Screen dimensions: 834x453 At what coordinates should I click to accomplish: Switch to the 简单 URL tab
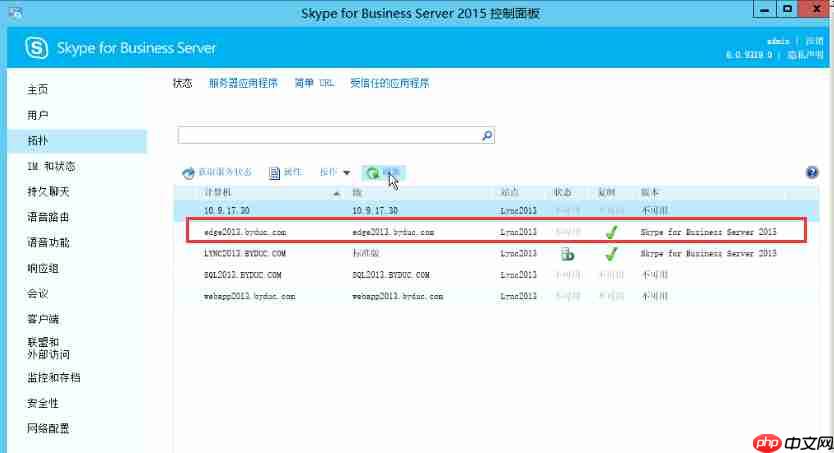click(x=314, y=83)
